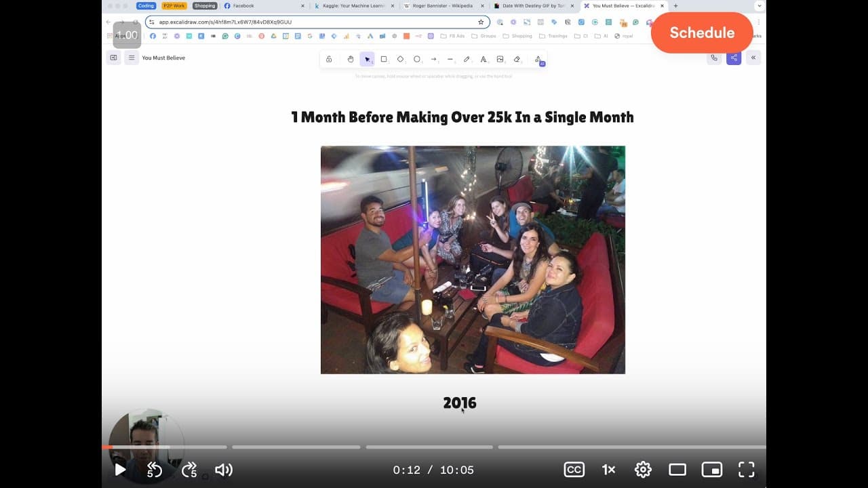Collapse the right sidebar chevrons

pyautogui.click(x=753, y=58)
